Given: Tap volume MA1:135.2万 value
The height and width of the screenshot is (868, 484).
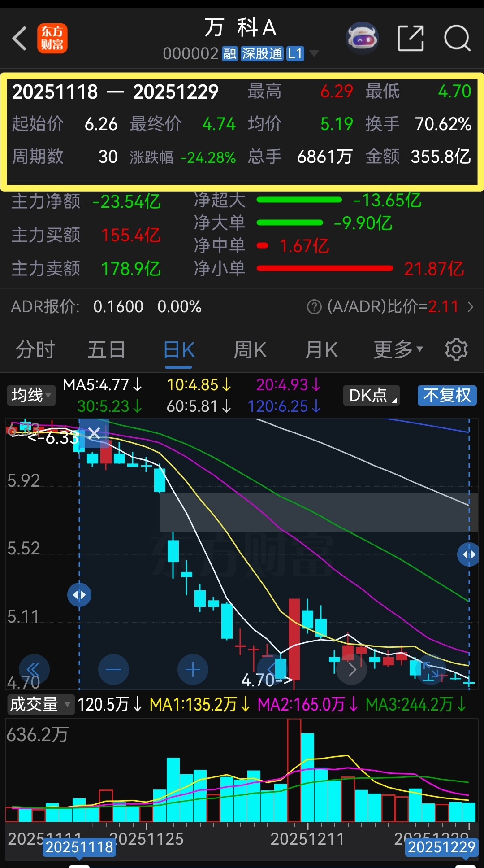Looking at the screenshot, I should 200,704.
